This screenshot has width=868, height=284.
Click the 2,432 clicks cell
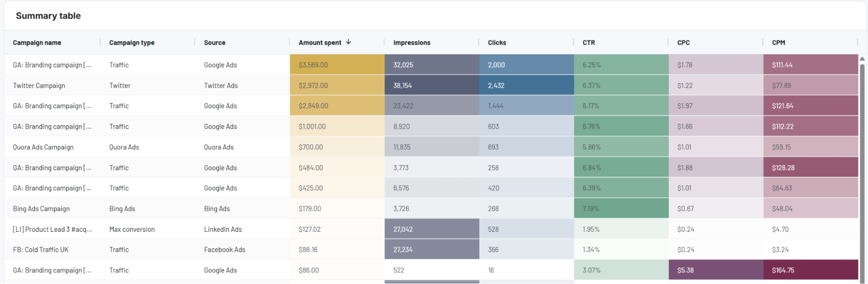pyautogui.click(x=527, y=85)
